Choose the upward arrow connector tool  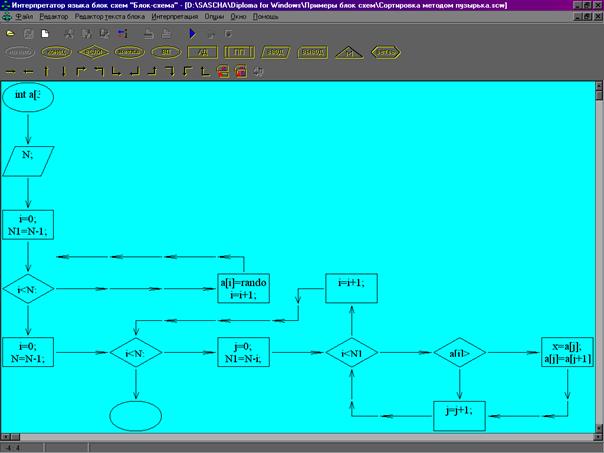(x=45, y=71)
